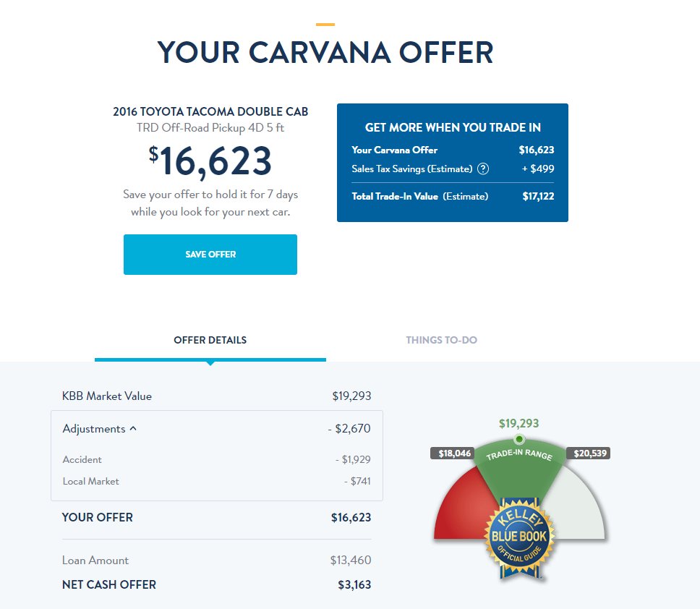Screen dimensions: 700x609
Task: Click the Net Cash Offer amount
Action: (354, 585)
